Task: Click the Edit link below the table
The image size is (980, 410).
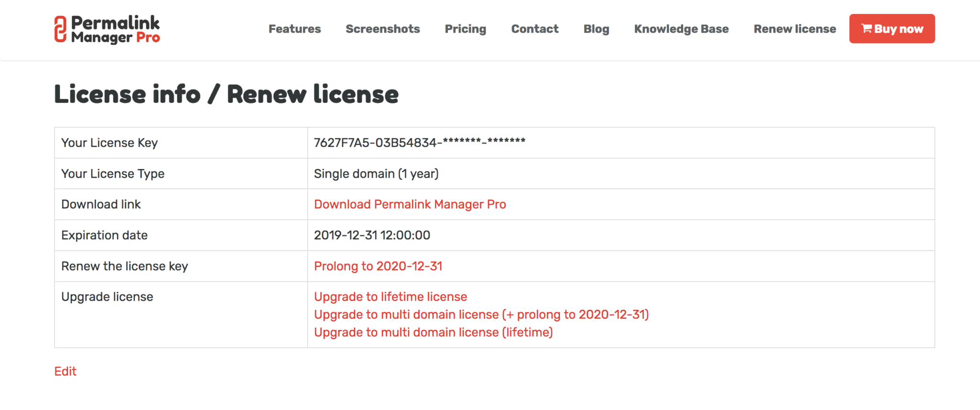Action: pyautogui.click(x=65, y=371)
